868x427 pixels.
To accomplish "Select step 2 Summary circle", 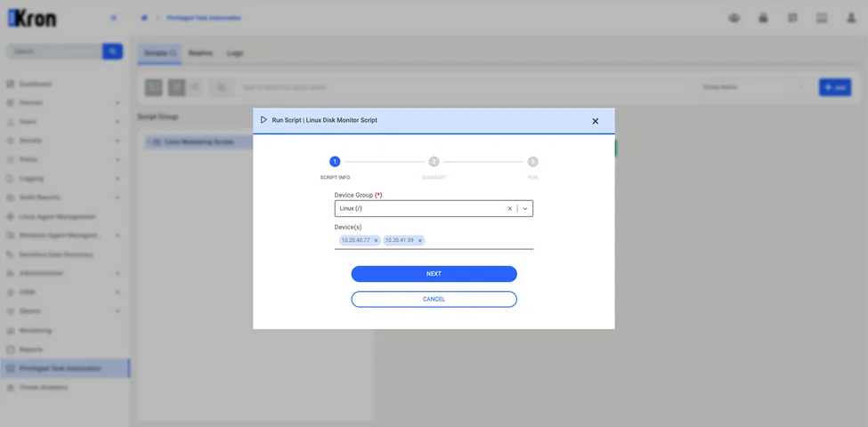I will click(x=434, y=162).
